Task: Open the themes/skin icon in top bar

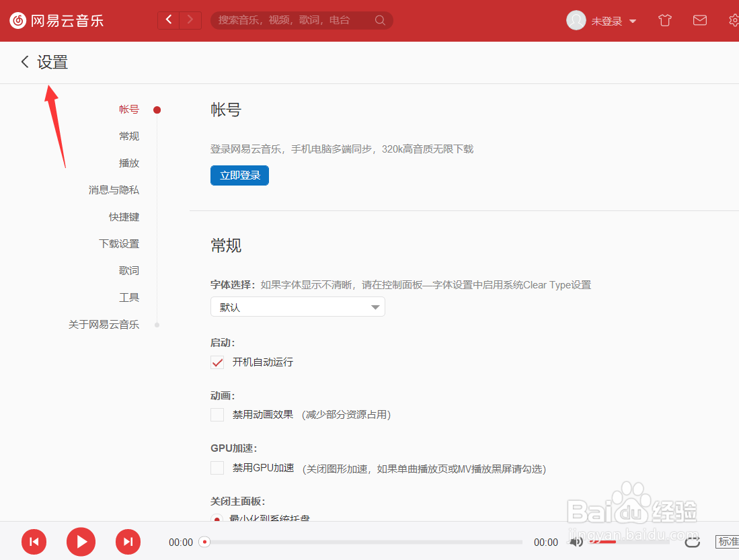Action: pos(664,20)
